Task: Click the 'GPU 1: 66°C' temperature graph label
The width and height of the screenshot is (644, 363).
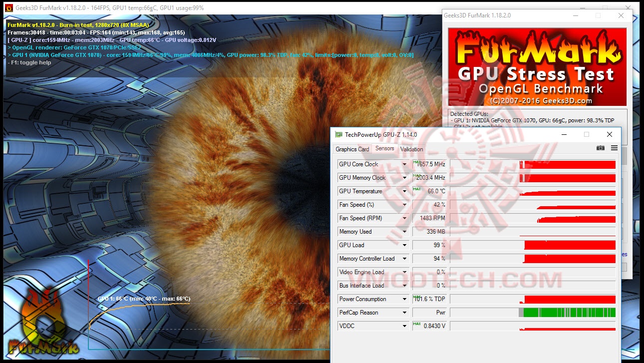Action: (144, 299)
